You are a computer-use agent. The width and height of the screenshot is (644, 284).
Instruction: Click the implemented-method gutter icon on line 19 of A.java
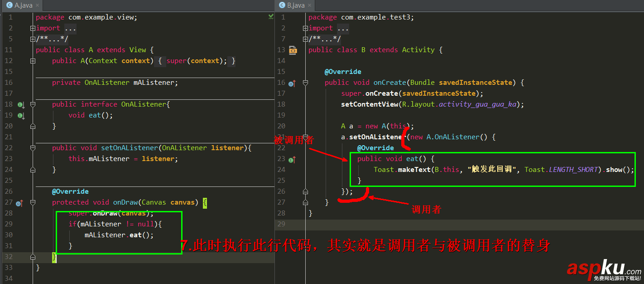(20, 115)
